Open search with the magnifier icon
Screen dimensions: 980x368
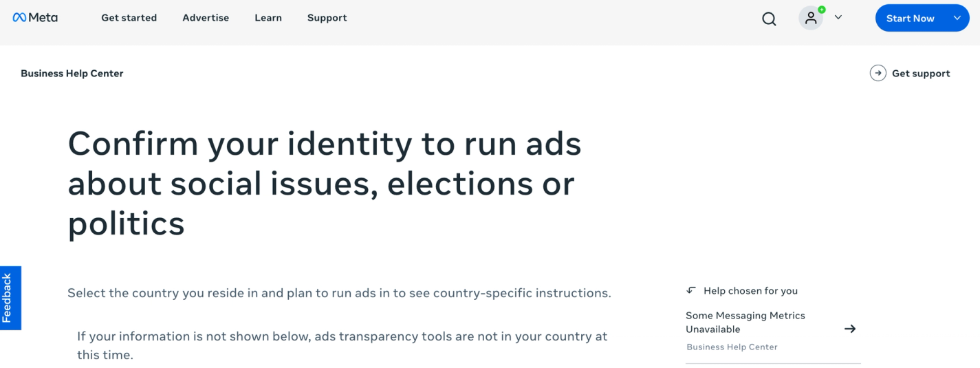[769, 19]
